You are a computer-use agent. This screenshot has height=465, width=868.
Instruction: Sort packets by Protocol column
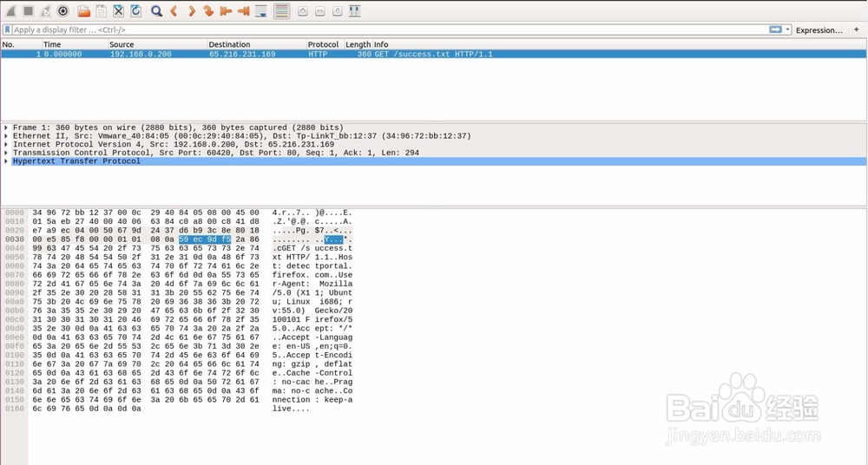pyautogui.click(x=325, y=44)
